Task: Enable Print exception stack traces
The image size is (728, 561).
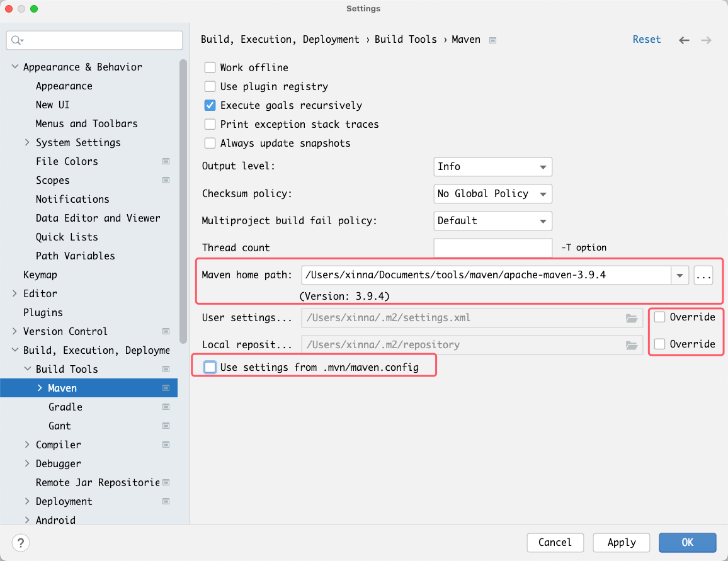Action: click(210, 125)
